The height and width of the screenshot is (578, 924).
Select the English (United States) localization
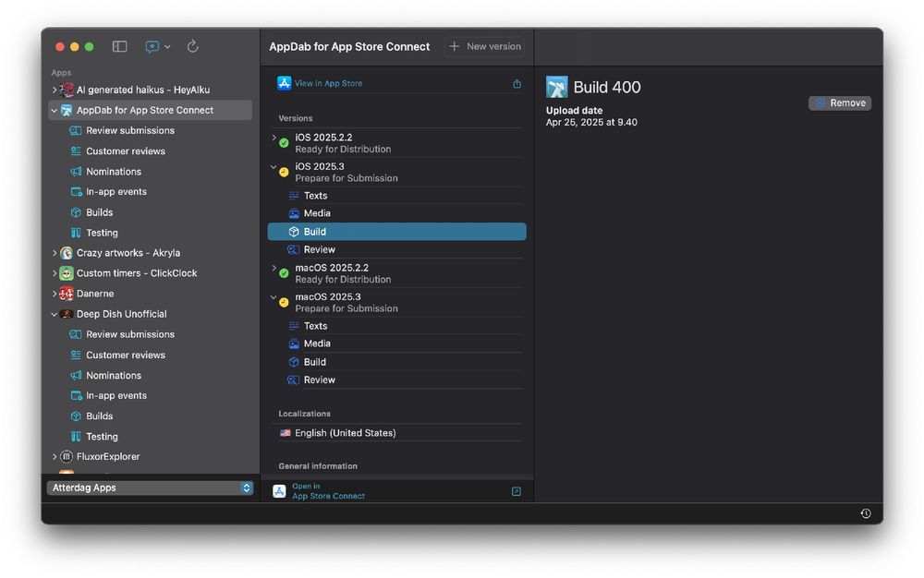[396, 433]
